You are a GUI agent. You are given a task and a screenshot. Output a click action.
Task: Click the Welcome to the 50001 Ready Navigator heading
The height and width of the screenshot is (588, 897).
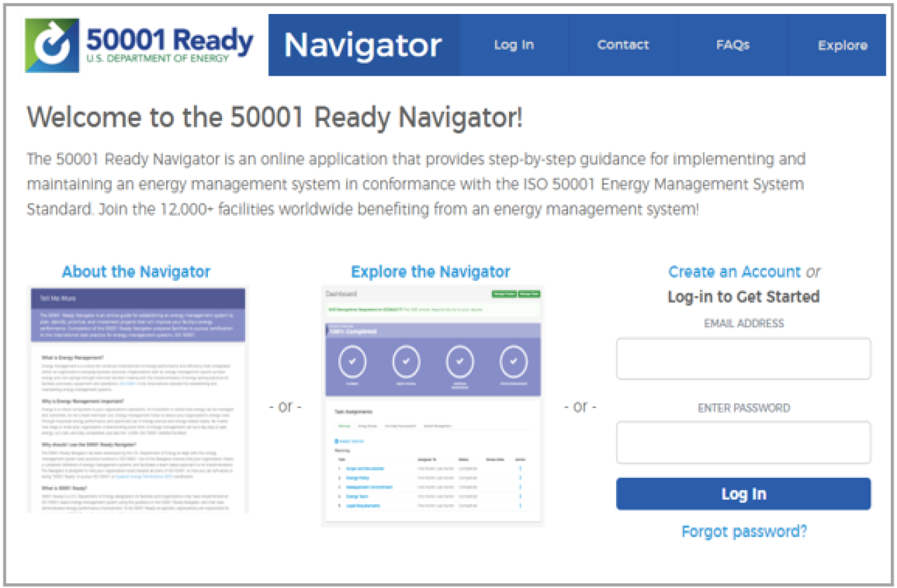click(274, 118)
